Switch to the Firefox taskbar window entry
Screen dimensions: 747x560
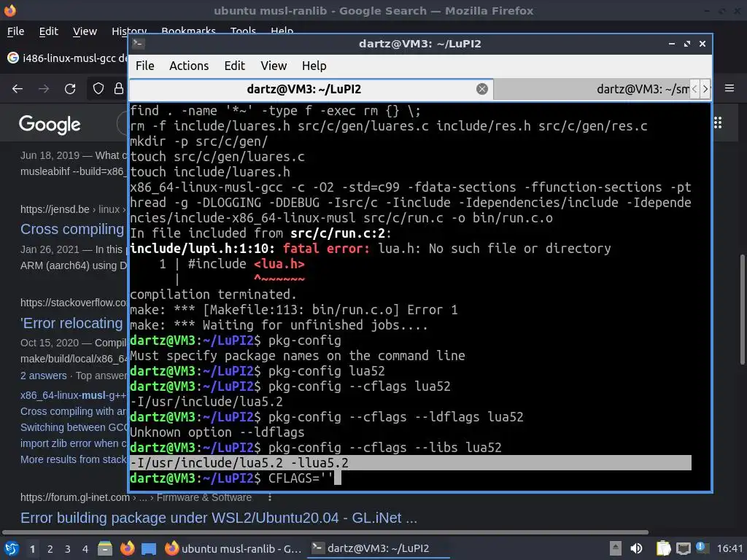click(233, 548)
